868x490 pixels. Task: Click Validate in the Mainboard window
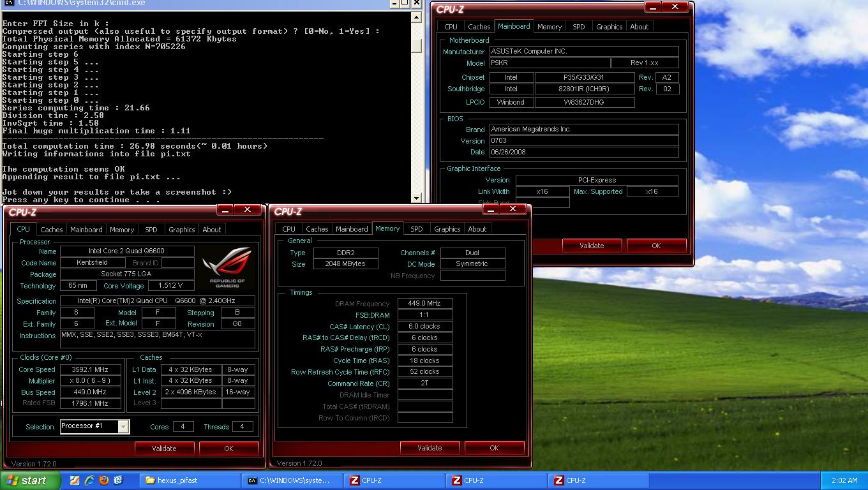click(592, 246)
